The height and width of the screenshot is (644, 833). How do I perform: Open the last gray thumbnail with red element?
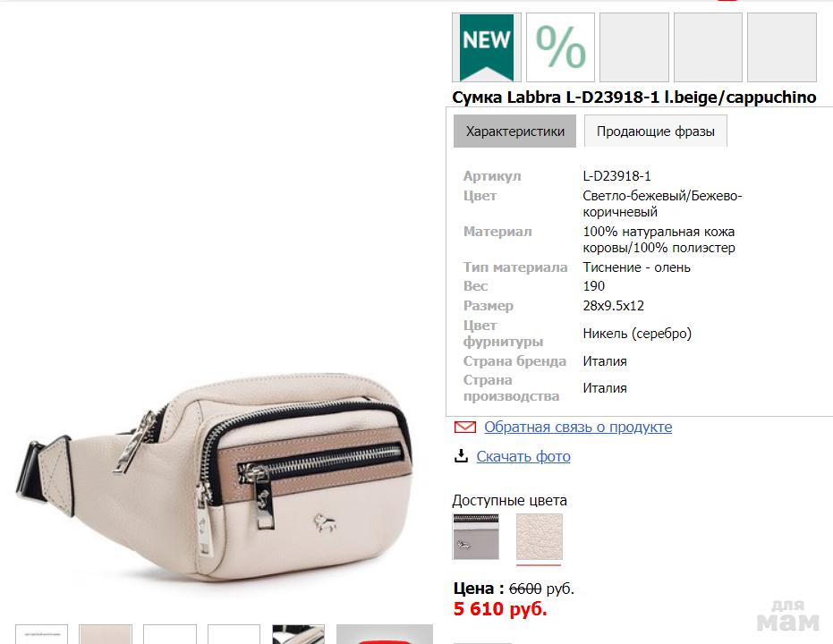pos(385,634)
